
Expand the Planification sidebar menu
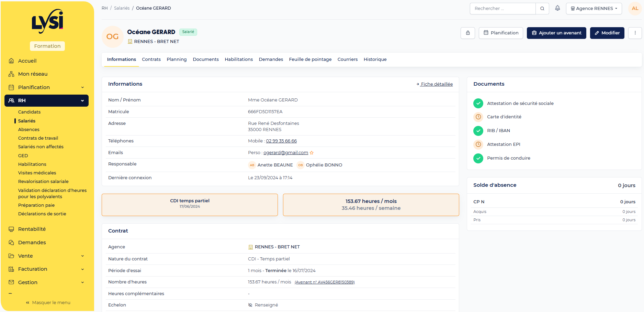tap(46, 87)
